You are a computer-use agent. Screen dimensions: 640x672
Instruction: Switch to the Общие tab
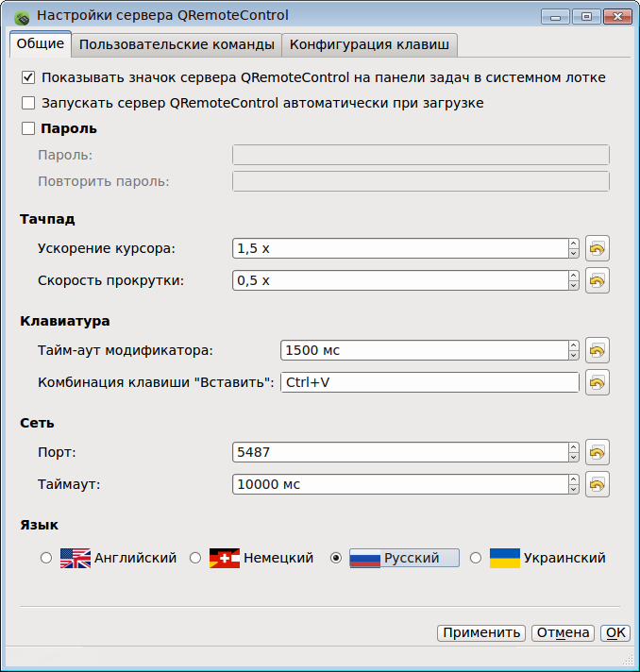point(41,43)
